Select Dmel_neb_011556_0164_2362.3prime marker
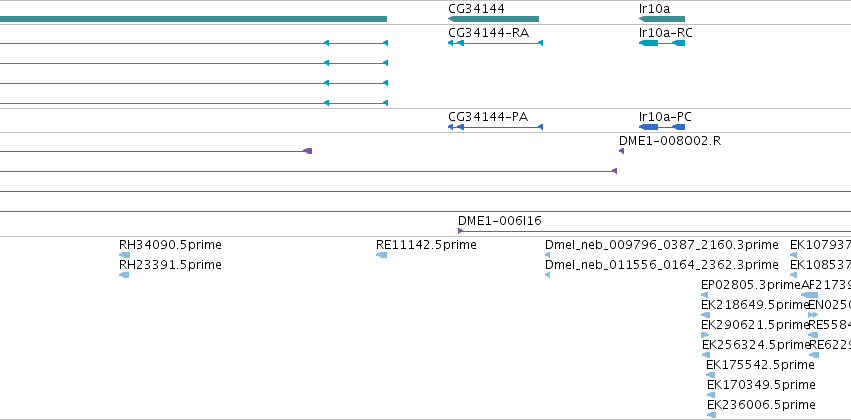The width and height of the screenshot is (851, 420). coord(548,275)
